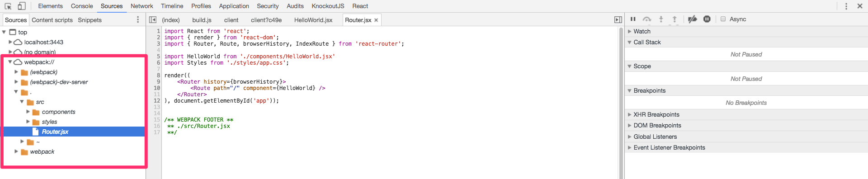Hide the debugger sidebar pane
868x179 pixels.
click(x=618, y=19)
